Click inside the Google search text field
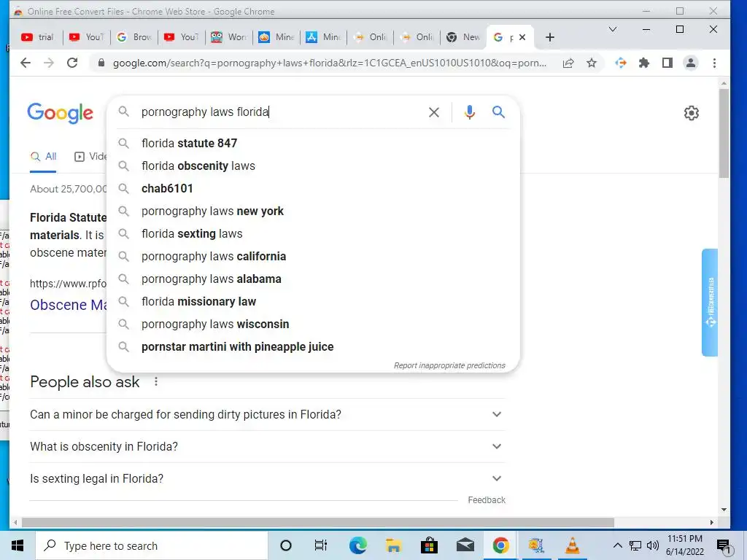Image resolution: width=747 pixels, height=560 pixels. coord(281,112)
